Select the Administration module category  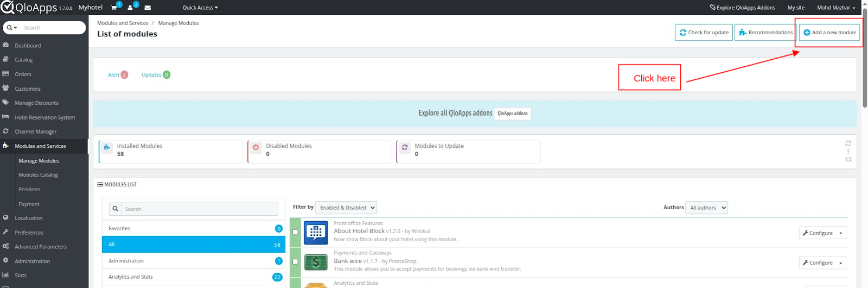coord(194,261)
